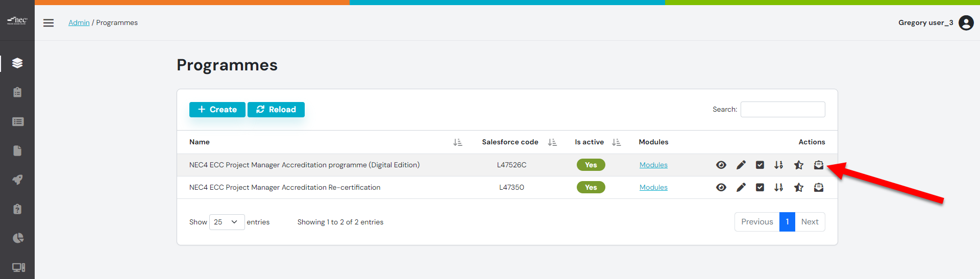Sort table by Name column
980x279 pixels.
click(x=457, y=142)
